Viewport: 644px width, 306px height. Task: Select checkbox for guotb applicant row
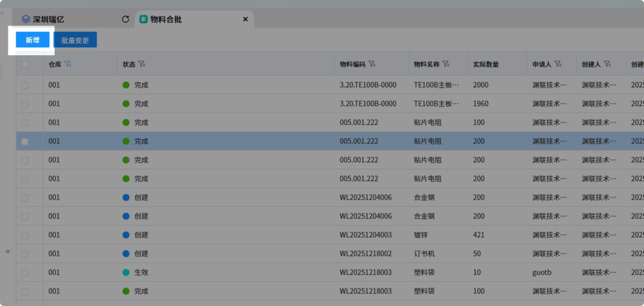coord(25,273)
